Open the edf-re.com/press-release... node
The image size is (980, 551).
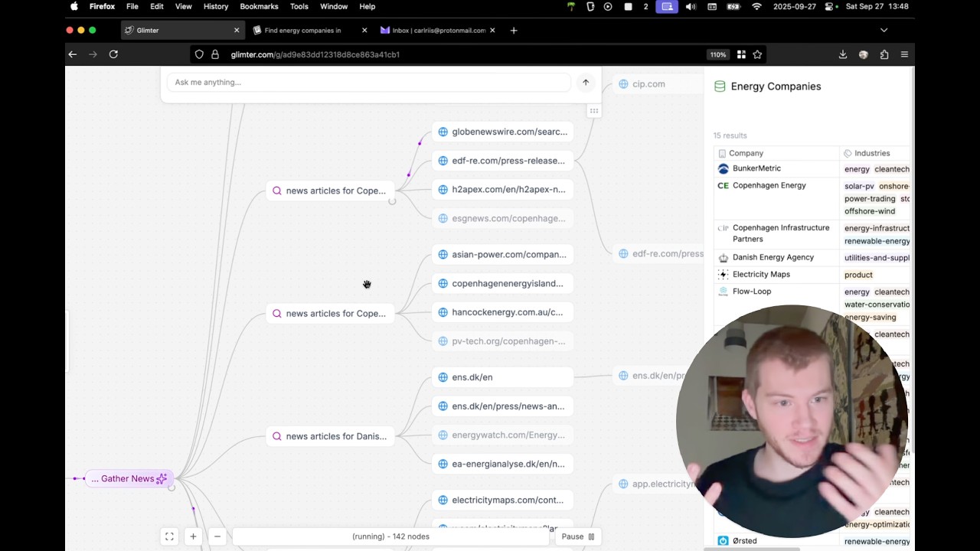click(503, 161)
